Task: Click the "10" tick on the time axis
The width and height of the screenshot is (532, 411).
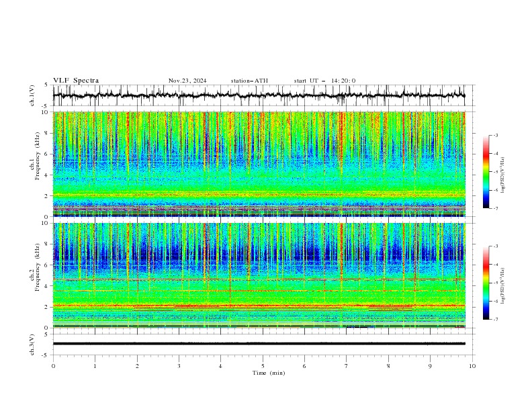Action: point(472,366)
